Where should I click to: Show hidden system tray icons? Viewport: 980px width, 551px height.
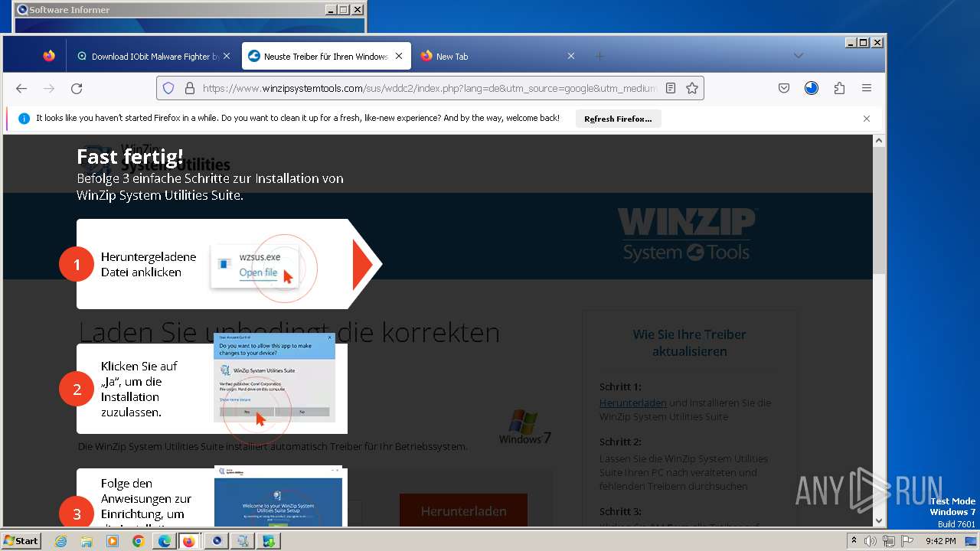tap(854, 541)
